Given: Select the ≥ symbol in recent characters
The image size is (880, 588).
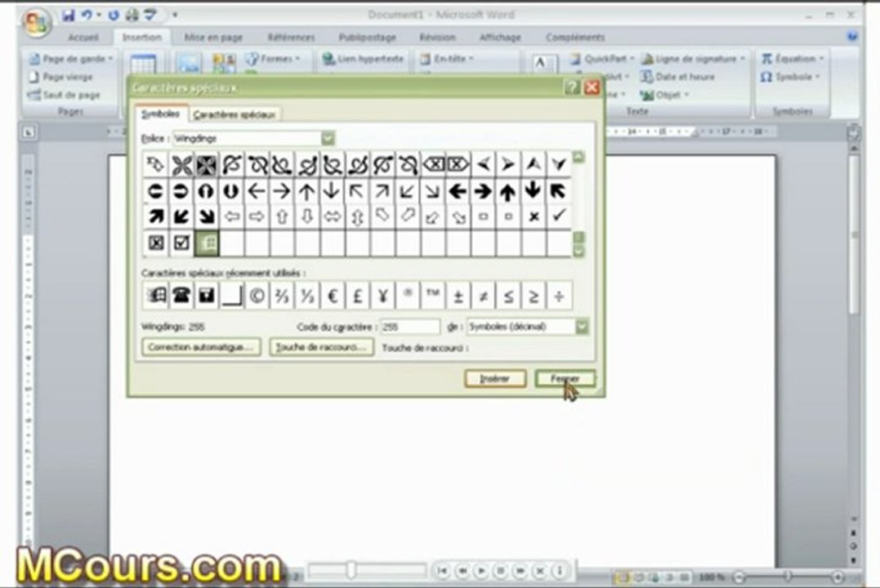Looking at the screenshot, I should point(534,296).
